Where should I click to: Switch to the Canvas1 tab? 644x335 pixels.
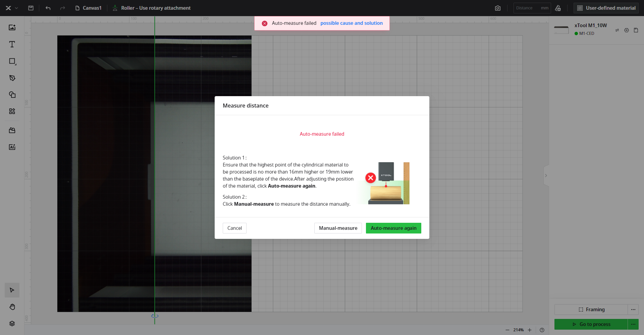point(89,8)
